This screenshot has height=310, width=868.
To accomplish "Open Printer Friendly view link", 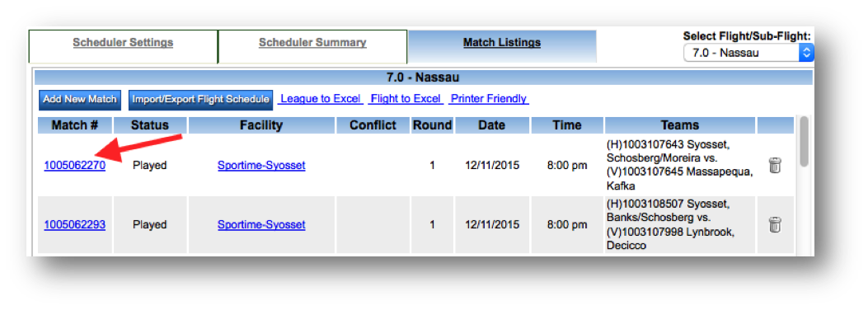I will coord(488,99).
